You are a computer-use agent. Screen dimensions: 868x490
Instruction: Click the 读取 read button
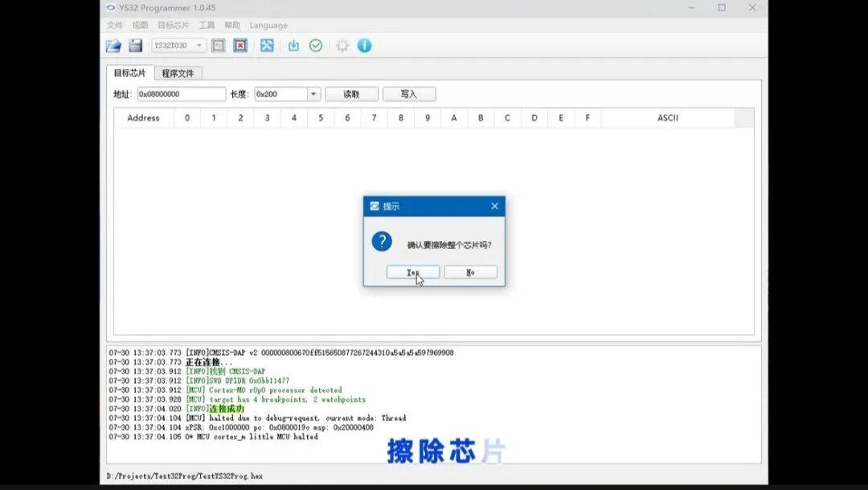point(351,94)
